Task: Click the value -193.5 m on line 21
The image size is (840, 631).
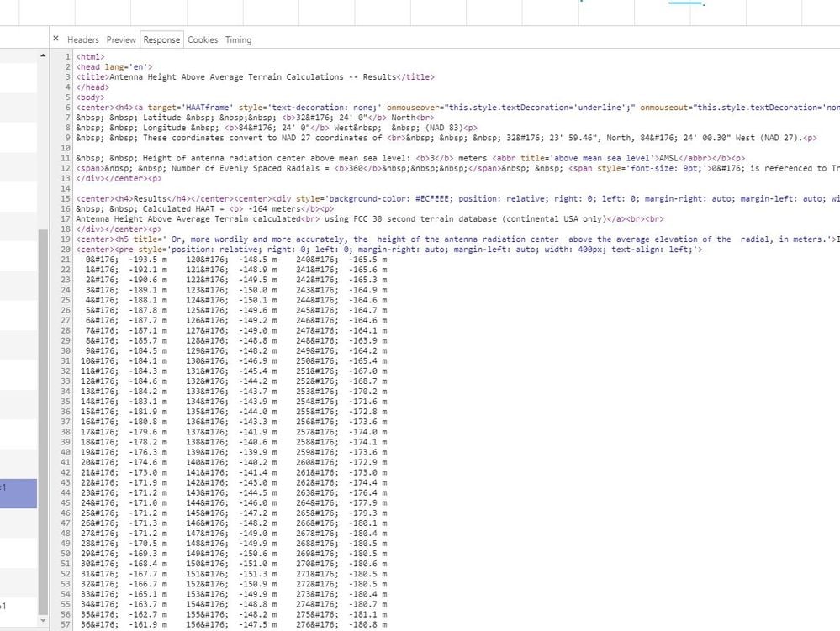Action: [148, 260]
